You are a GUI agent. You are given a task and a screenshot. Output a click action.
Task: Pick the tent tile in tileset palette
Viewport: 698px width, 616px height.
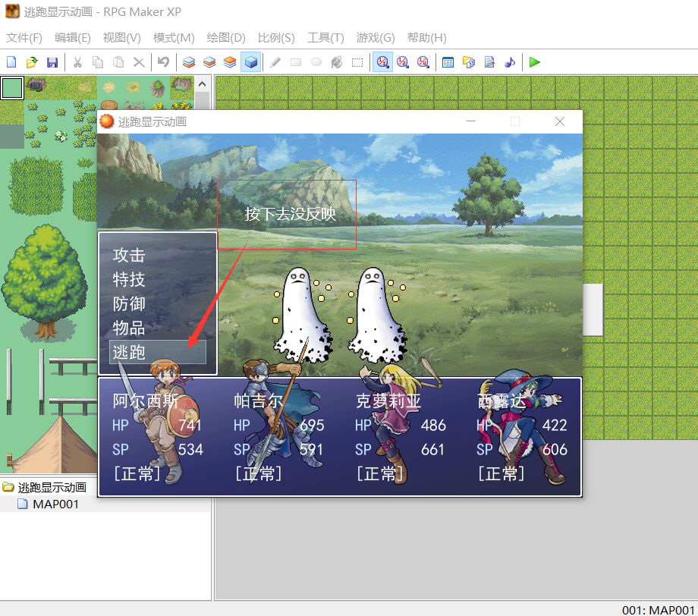[x=55, y=445]
